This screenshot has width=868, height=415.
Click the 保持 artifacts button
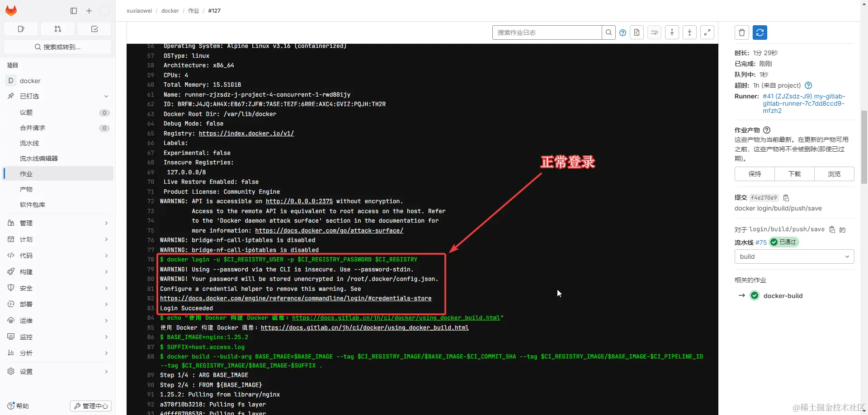(x=755, y=174)
